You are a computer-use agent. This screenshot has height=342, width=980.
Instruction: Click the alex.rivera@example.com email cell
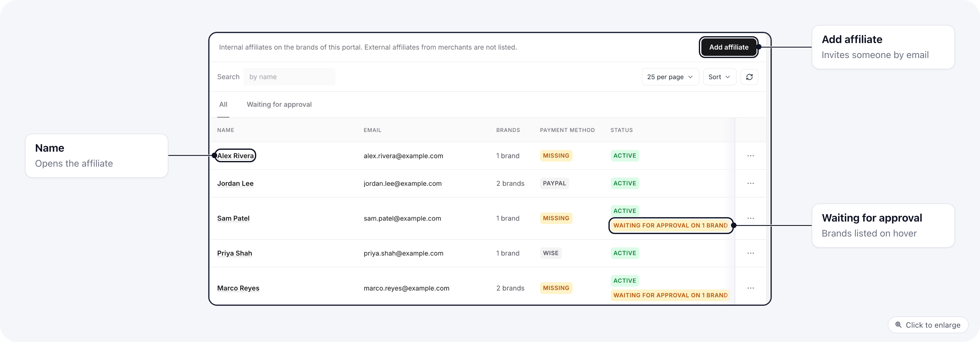pyautogui.click(x=403, y=156)
